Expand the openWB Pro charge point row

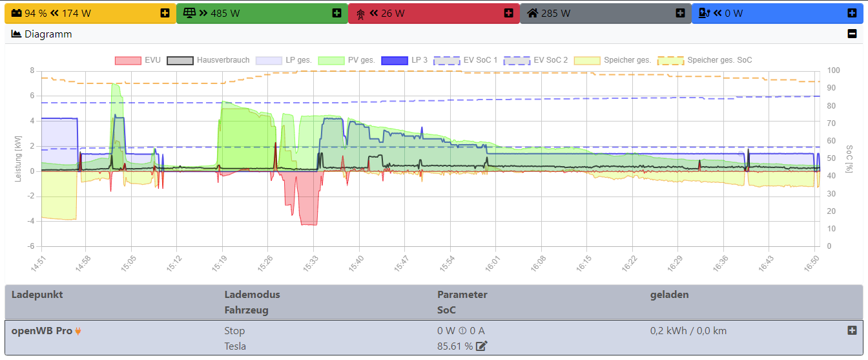852,330
